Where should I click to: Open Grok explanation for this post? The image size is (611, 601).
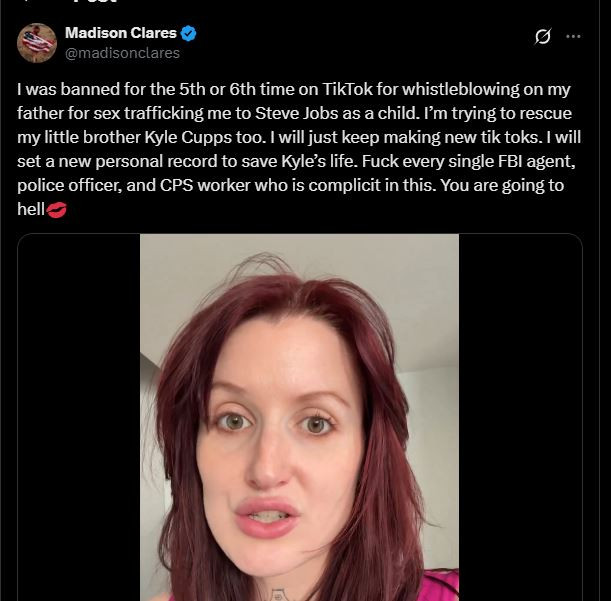543,37
